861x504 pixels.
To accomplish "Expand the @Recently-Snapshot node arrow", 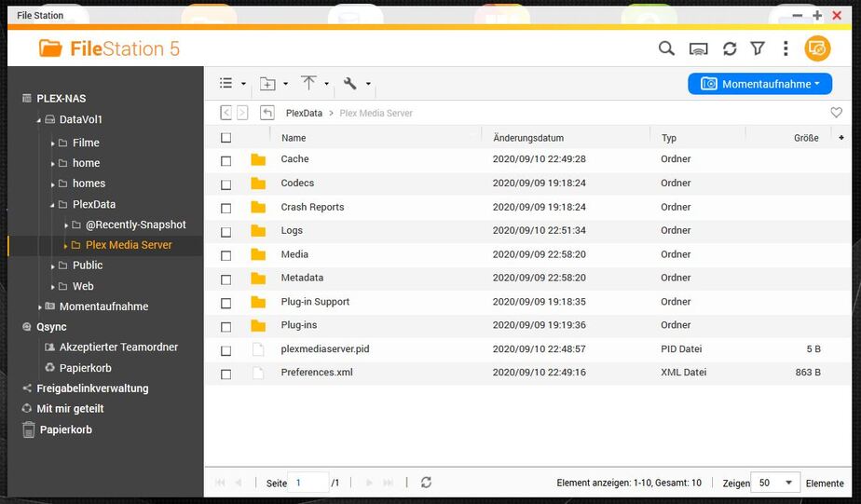I will click(x=66, y=225).
